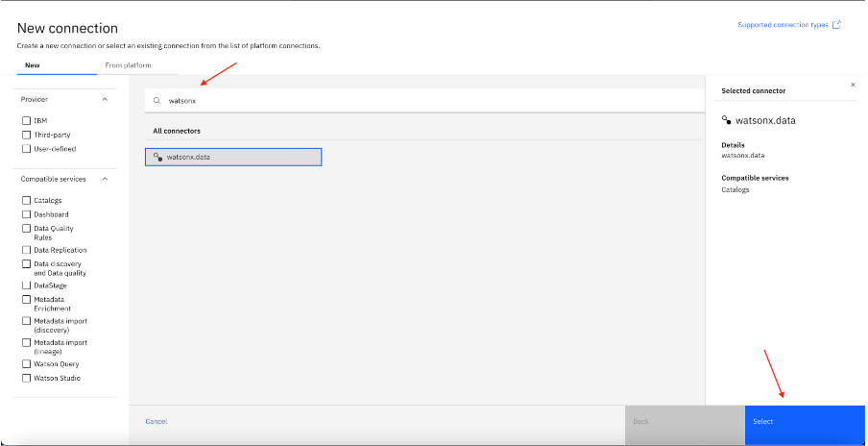The height and width of the screenshot is (446, 868).
Task: Switch to the From platform tab
Action: coord(128,65)
